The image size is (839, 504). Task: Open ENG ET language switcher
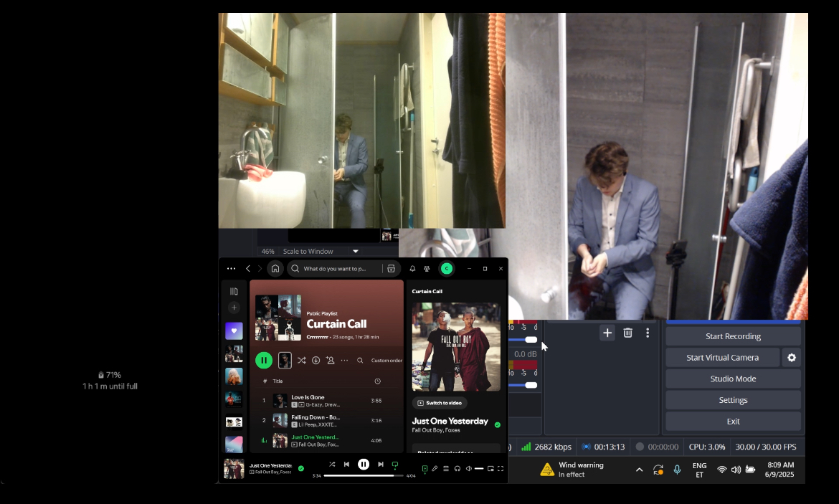point(699,470)
